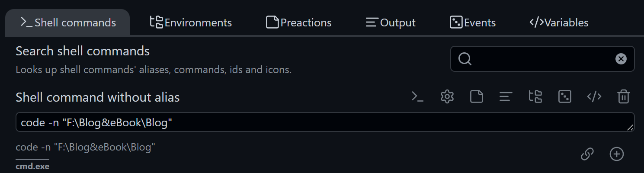
Task: Click the preactions note icon in command row
Action: 477,97
